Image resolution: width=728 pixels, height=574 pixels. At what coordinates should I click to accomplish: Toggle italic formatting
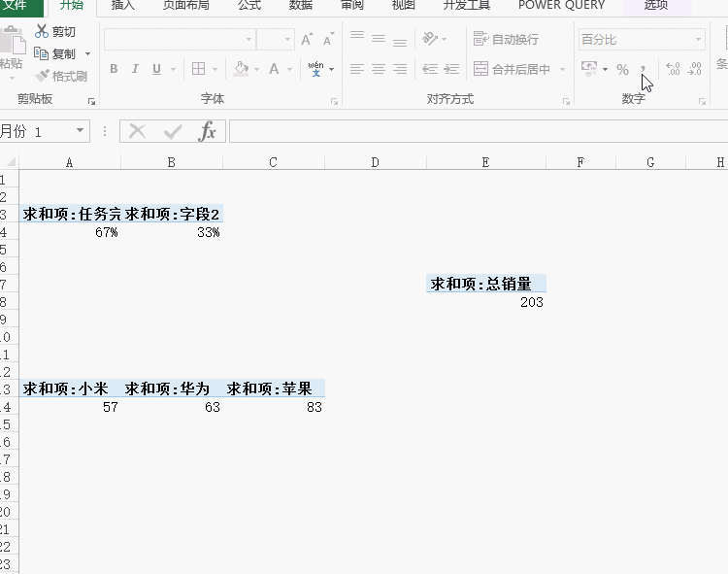(x=135, y=70)
